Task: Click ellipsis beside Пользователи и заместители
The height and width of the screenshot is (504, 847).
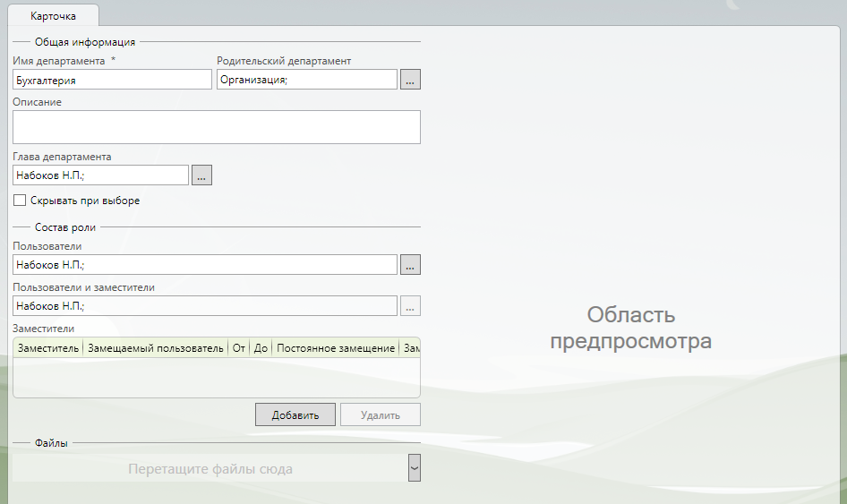Action: (x=410, y=306)
